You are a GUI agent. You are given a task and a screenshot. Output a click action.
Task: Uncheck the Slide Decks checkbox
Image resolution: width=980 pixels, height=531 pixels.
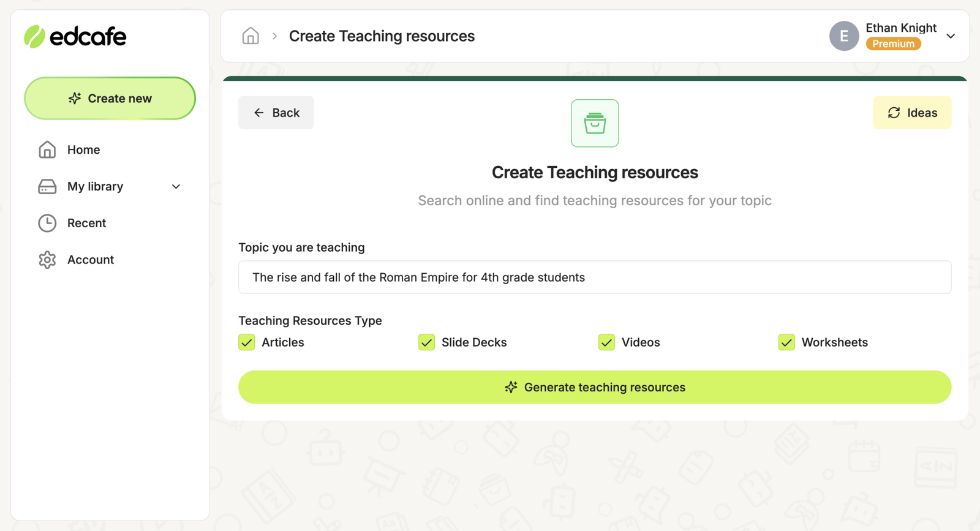tap(427, 342)
